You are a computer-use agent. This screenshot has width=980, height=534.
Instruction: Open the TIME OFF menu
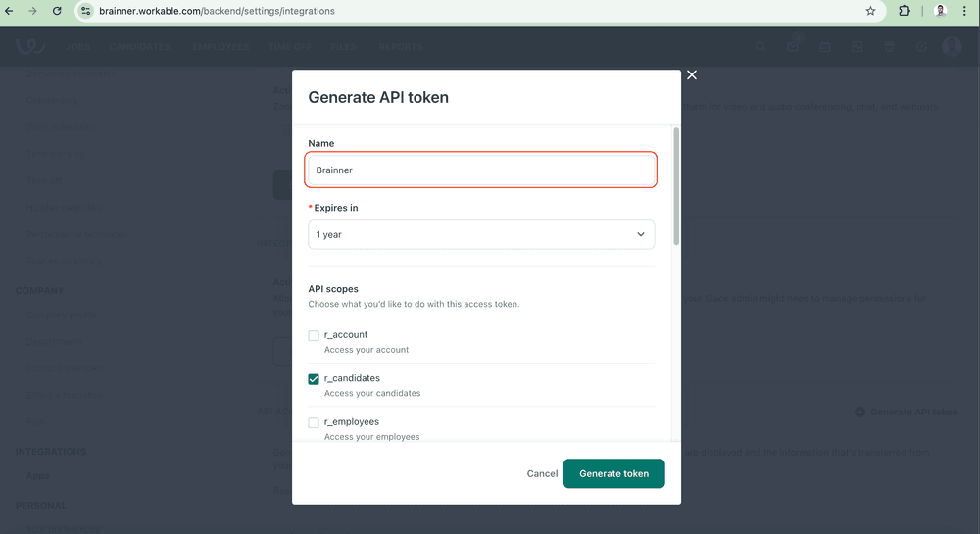click(290, 47)
